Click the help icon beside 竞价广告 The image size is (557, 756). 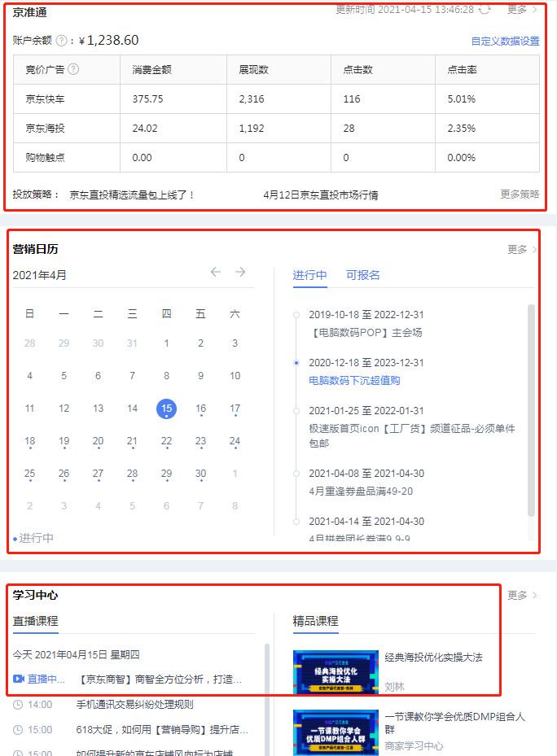(73, 69)
